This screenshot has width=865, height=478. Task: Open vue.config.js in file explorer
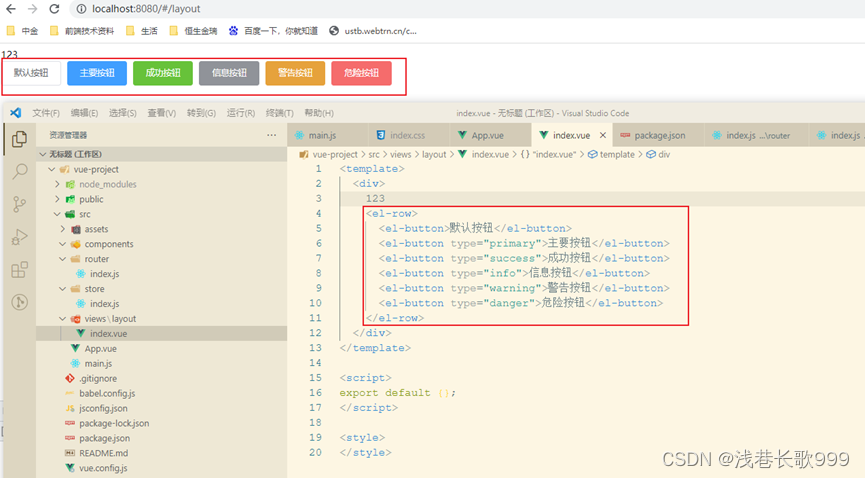[161, 468]
